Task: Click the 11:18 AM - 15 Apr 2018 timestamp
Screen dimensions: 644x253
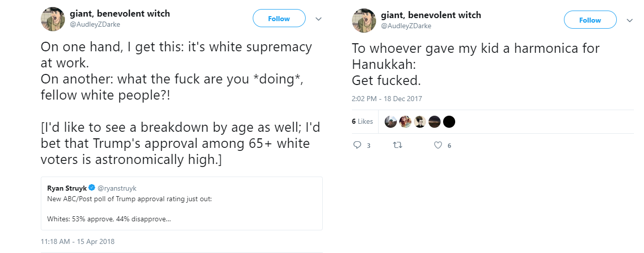Action: pos(78,241)
